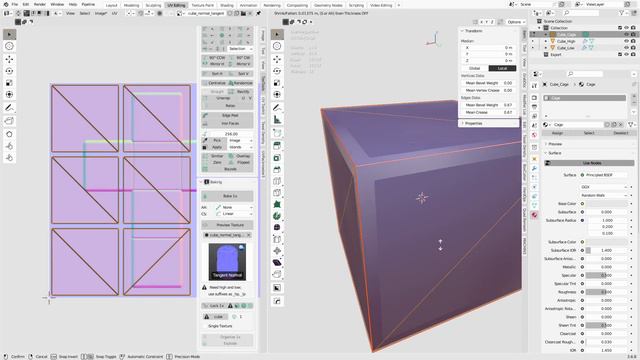Viewport: 640px width, 360px height.
Task: Select the UV editor Move tool
Action: [9, 59]
